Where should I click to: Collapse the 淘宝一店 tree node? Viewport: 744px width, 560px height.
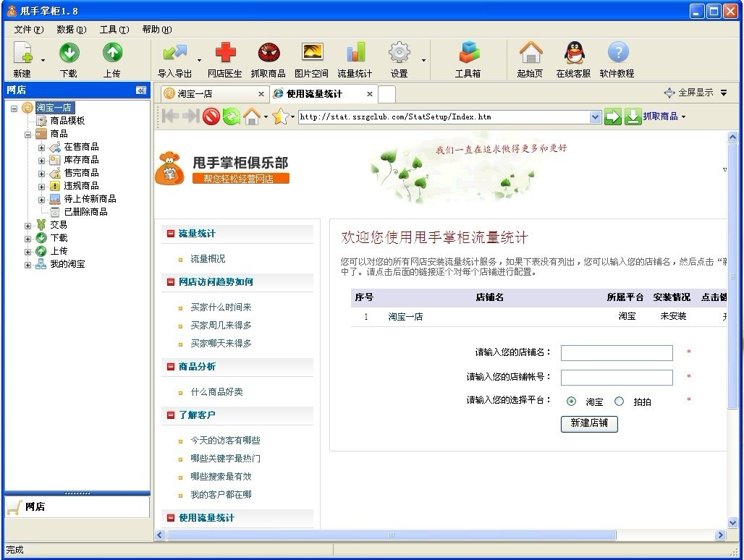tap(14, 109)
